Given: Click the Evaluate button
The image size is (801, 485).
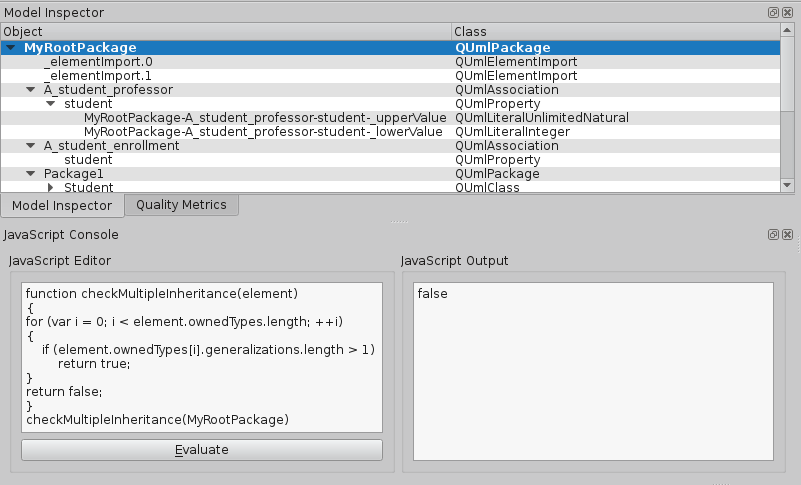Looking at the screenshot, I should [202, 450].
